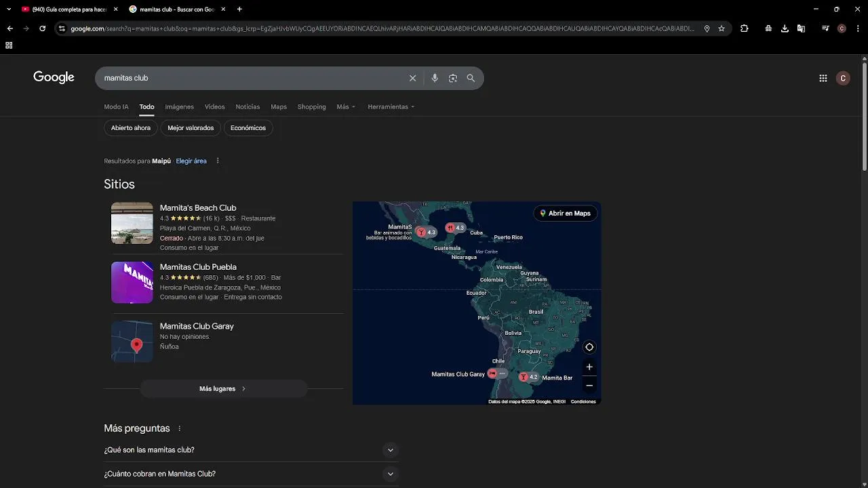Screen dimensions: 868x488
Task: Click inside the mamitas club search field
Action: (251, 78)
